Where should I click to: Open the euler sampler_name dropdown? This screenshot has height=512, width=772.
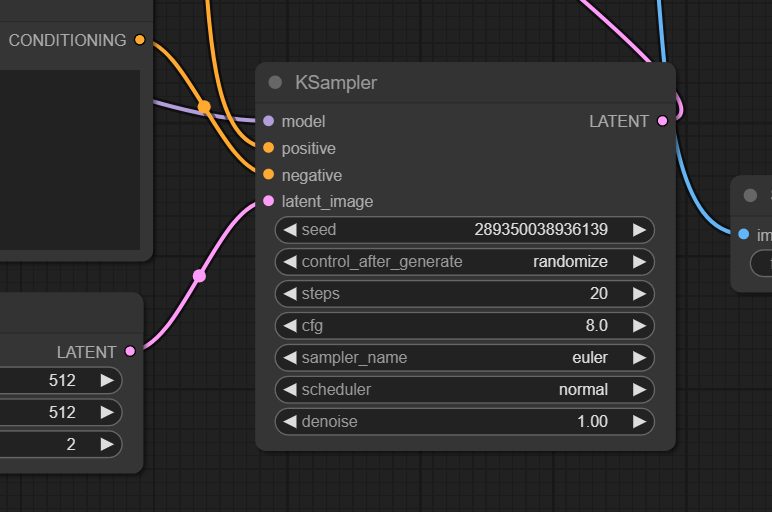[590, 357]
